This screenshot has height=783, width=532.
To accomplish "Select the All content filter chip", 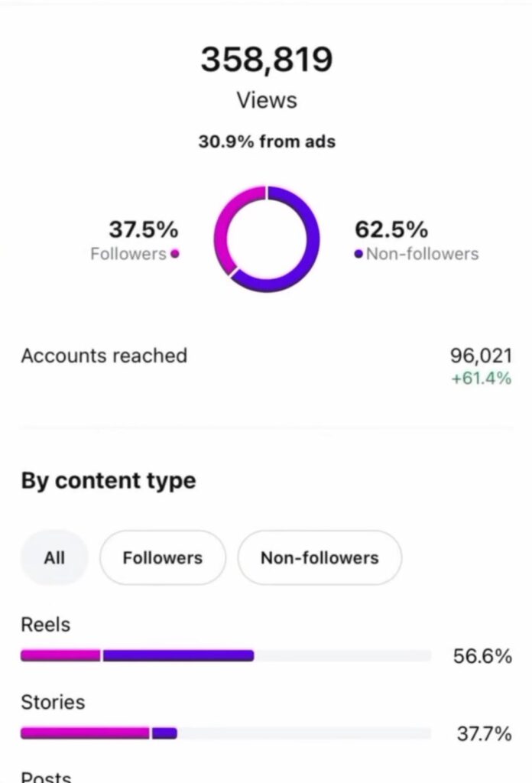I will pos(54,557).
